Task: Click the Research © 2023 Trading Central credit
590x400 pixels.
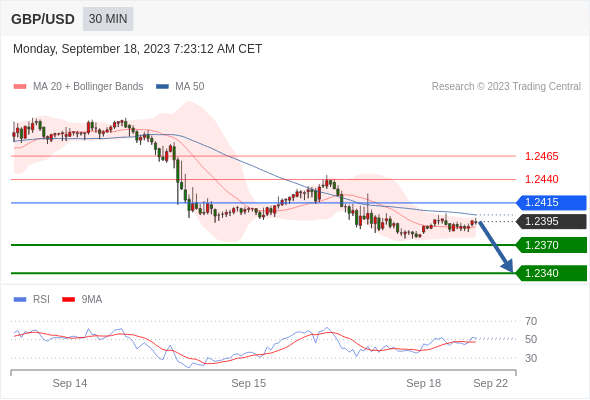Action: tap(506, 87)
